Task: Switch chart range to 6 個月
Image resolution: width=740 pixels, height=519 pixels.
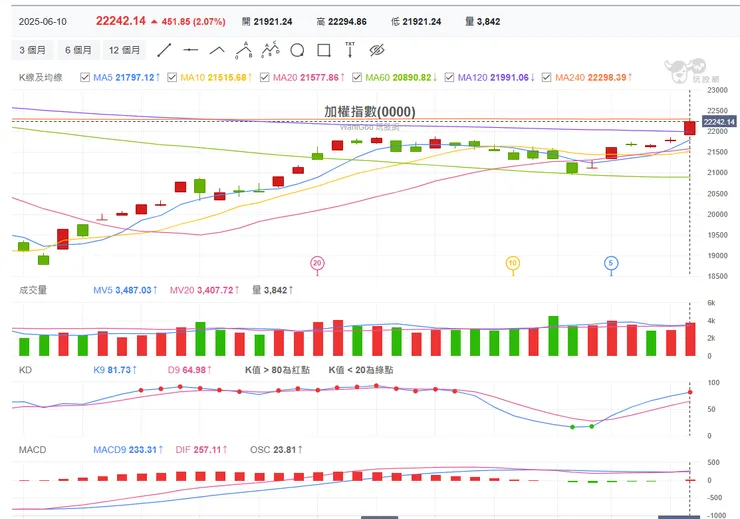Action: coord(78,50)
